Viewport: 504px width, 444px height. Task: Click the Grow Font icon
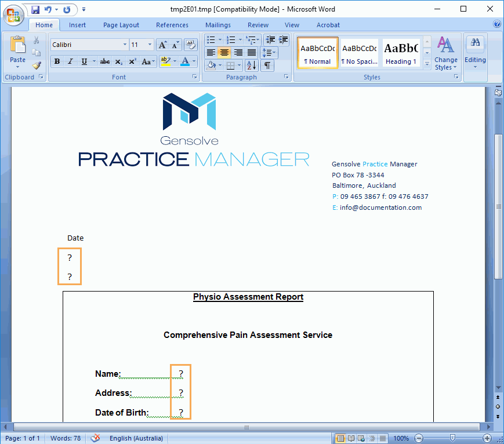(x=162, y=45)
